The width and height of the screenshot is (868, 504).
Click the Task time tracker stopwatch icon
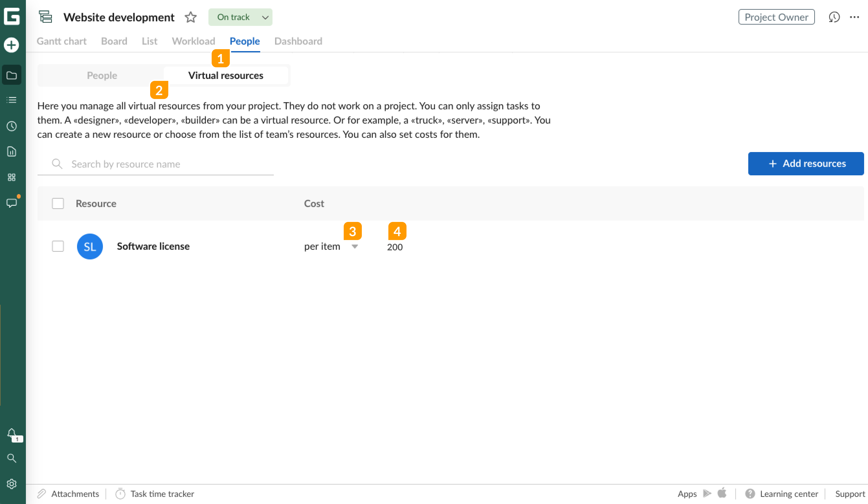click(x=120, y=493)
